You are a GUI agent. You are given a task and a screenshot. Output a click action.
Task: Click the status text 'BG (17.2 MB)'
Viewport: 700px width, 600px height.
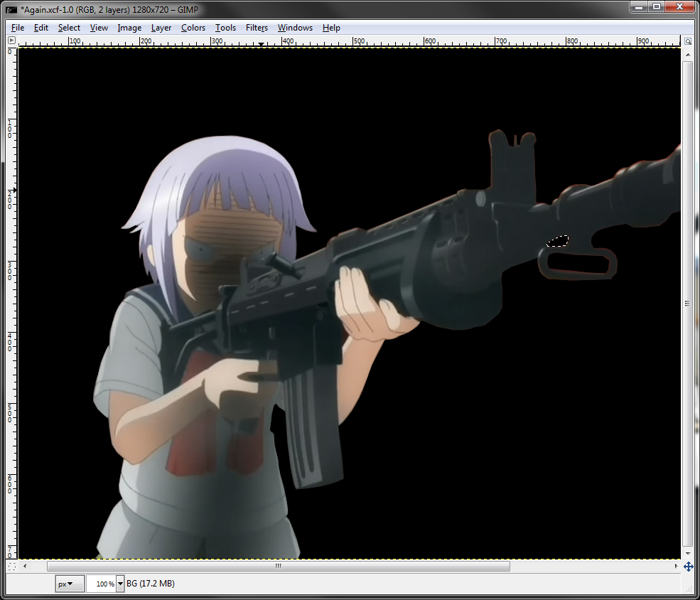coord(151,584)
